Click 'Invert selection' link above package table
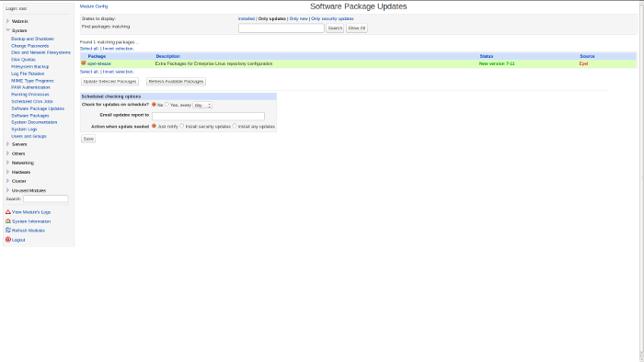 click(119, 49)
